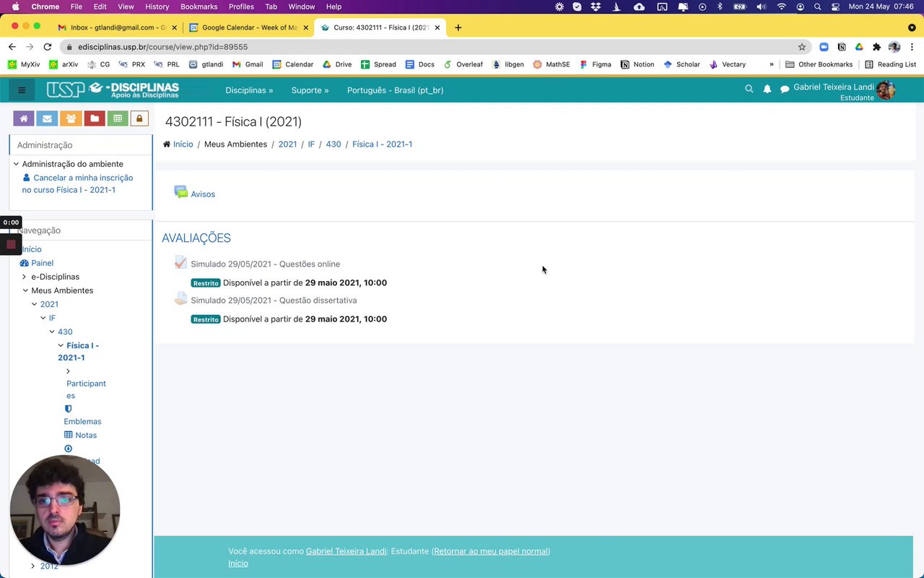Open the Suporte dropdown menu
This screenshot has height=578, width=924.
[x=310, y=90]
